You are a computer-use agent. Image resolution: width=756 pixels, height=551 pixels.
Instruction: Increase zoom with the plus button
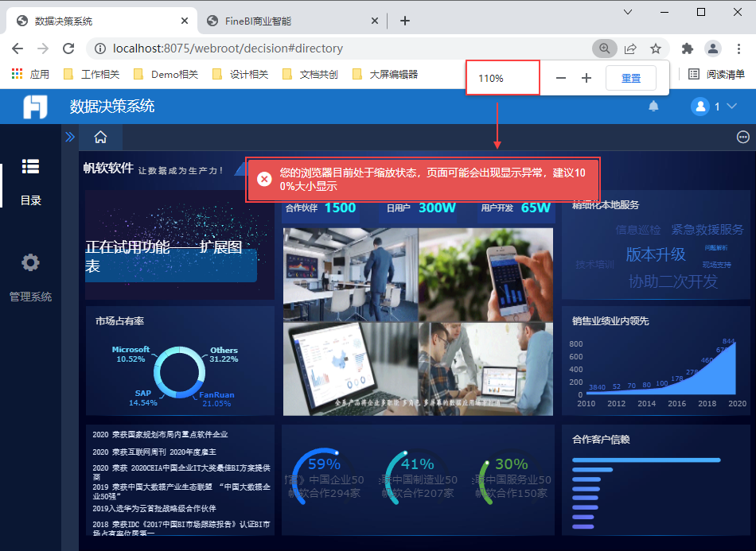(586, 78)
